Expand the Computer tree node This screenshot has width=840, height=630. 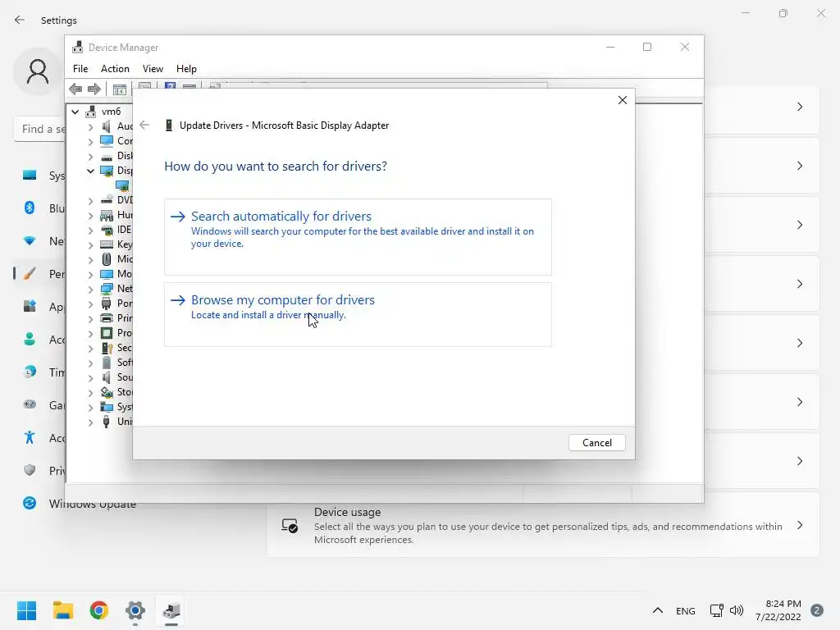[x=90, y=142]
